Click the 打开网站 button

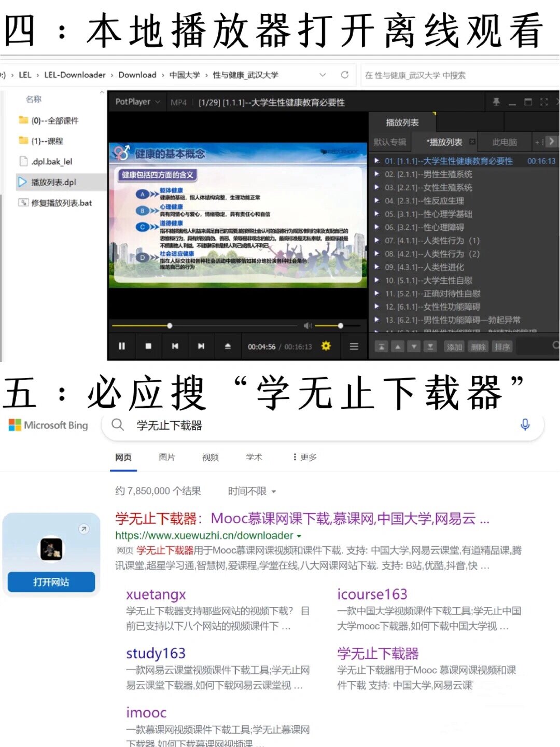(51, 582)
